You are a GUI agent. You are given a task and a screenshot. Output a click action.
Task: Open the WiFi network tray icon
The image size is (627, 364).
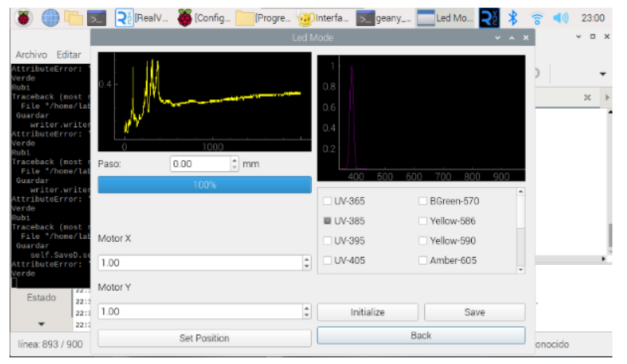pyautogui.click(x=536, y=18)
